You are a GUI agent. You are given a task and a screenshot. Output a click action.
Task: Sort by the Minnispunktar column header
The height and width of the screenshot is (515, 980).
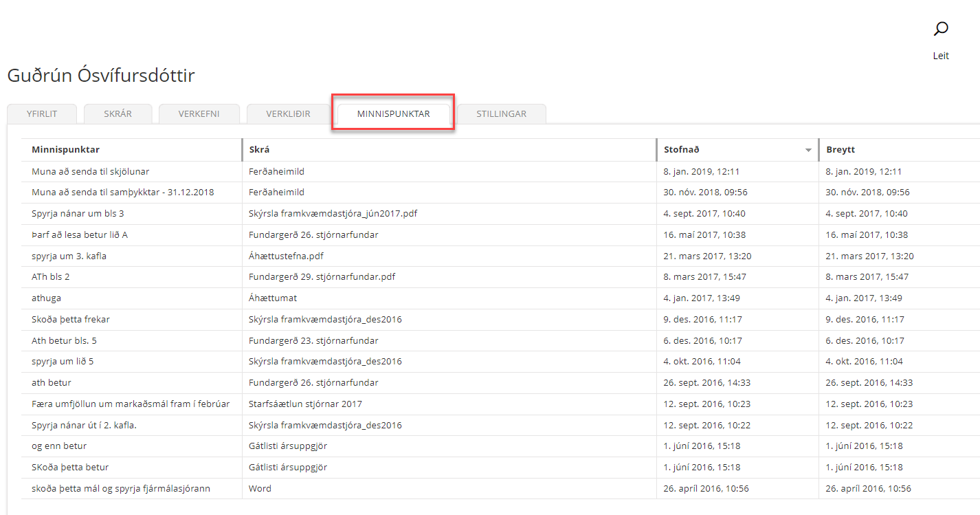[x=66, y=150]
